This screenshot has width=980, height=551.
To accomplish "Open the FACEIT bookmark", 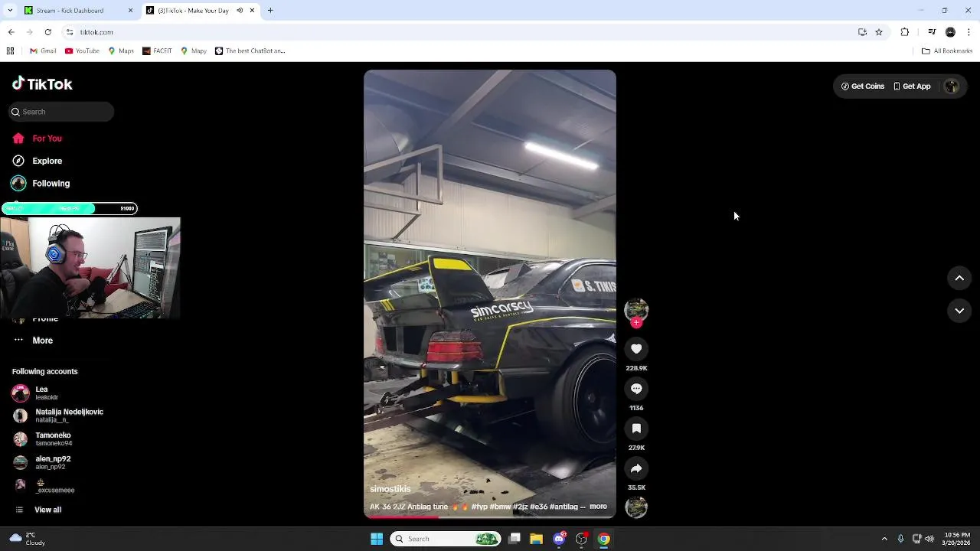I will 157,51.
